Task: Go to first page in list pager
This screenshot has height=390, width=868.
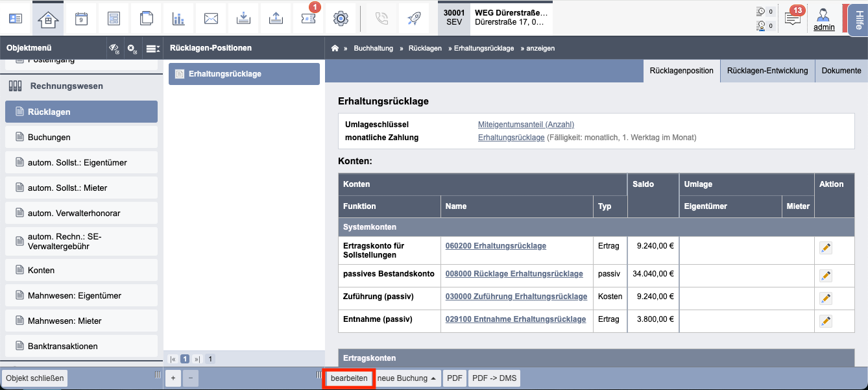Action: (173, 359)
